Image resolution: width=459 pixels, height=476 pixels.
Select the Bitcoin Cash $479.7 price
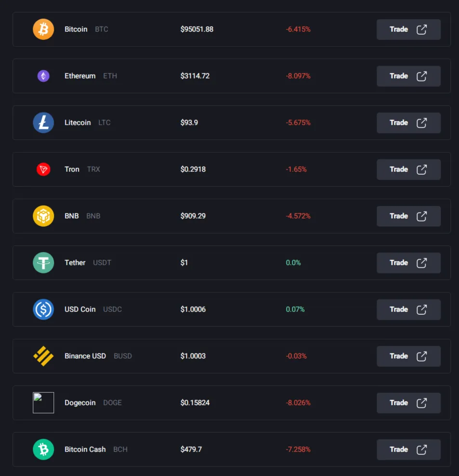point(191,449)
